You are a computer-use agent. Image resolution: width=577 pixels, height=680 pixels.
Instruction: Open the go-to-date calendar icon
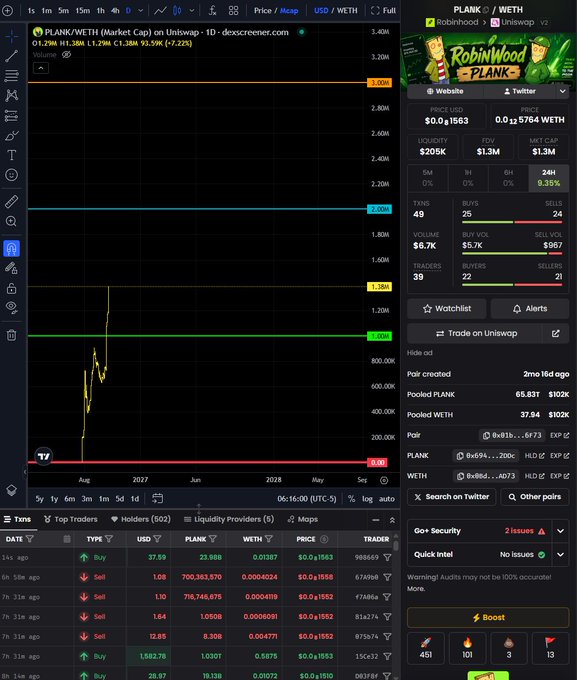click(157, 498)
